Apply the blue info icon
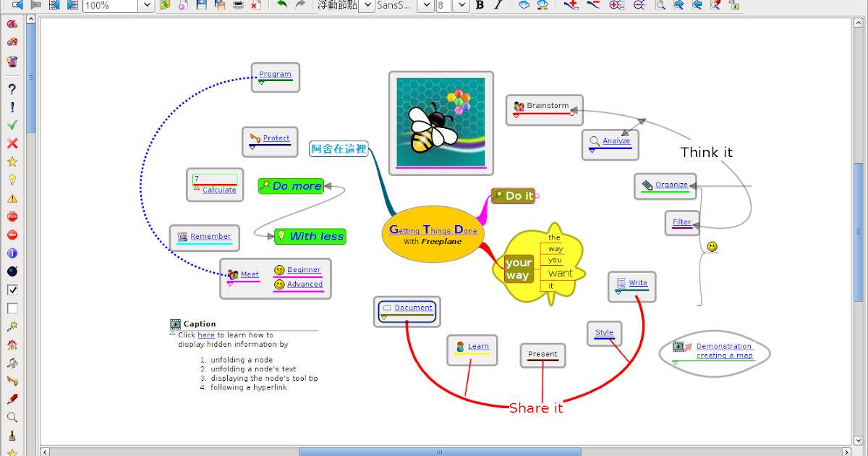 (12, 253)
